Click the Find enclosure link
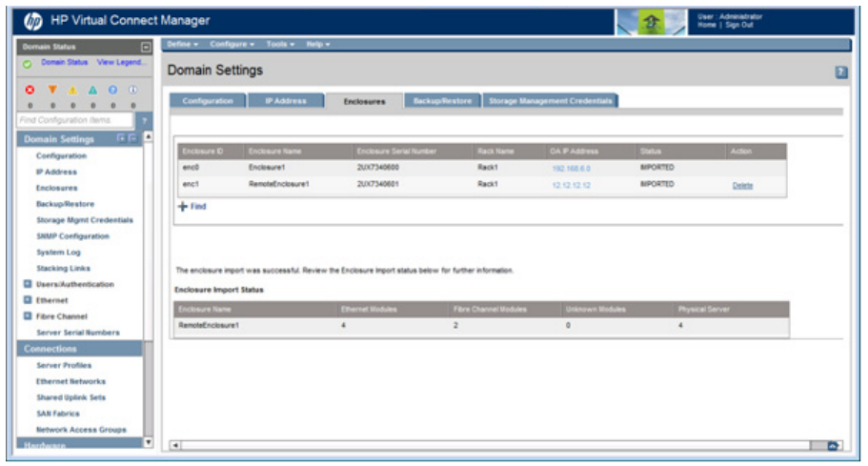The height and width of the screenshot is (466, 868). [x=198, y=207]
